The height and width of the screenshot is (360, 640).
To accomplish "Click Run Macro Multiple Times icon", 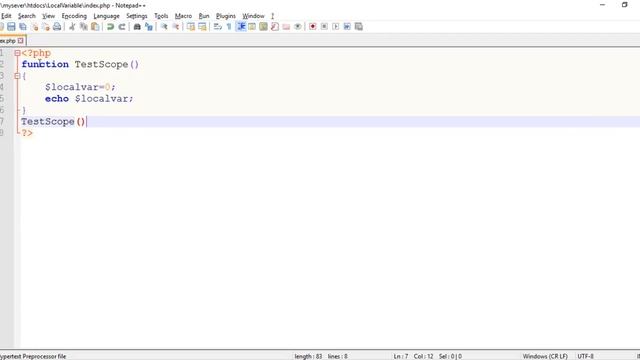I will [347, 27].
